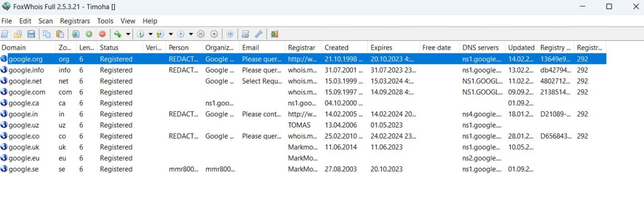The width and height of the screenshot is (644, 199).
Task: Open the View menu
Action: tap(128, 21)
